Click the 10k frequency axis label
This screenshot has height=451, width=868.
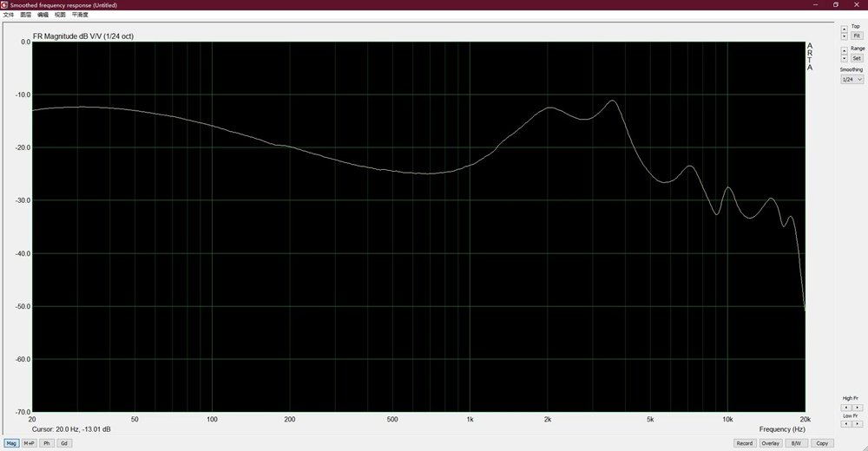[727, 420]
